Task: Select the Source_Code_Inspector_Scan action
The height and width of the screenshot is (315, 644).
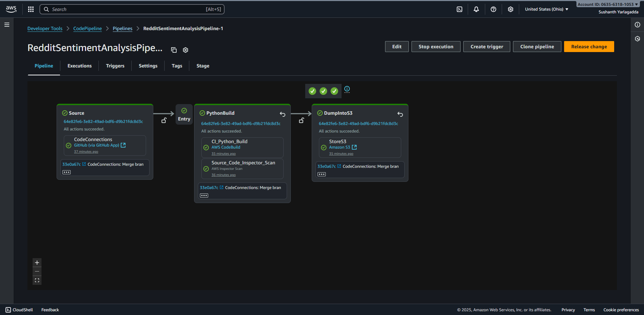Action: coord(242,168)
